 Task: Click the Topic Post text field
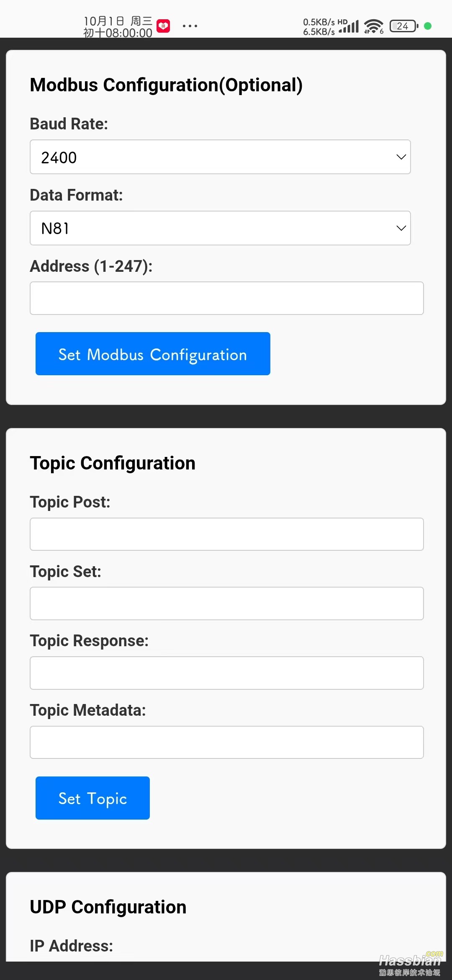tap(226, 534)
